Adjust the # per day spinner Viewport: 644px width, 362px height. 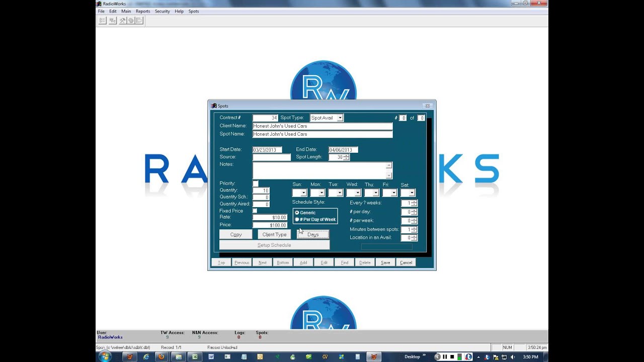[x=414, y=212]
